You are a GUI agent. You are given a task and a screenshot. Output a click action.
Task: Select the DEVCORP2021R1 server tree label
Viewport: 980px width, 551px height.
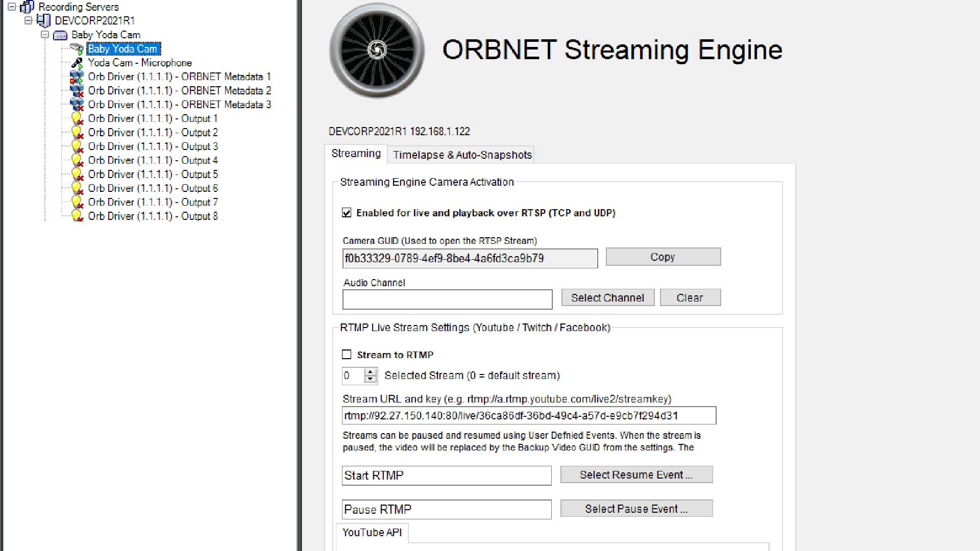tap(95, 21)
